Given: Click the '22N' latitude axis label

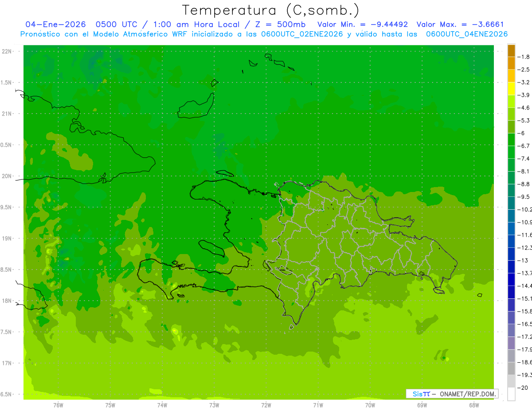Looking at the screenshot, I should coord(7,51).
